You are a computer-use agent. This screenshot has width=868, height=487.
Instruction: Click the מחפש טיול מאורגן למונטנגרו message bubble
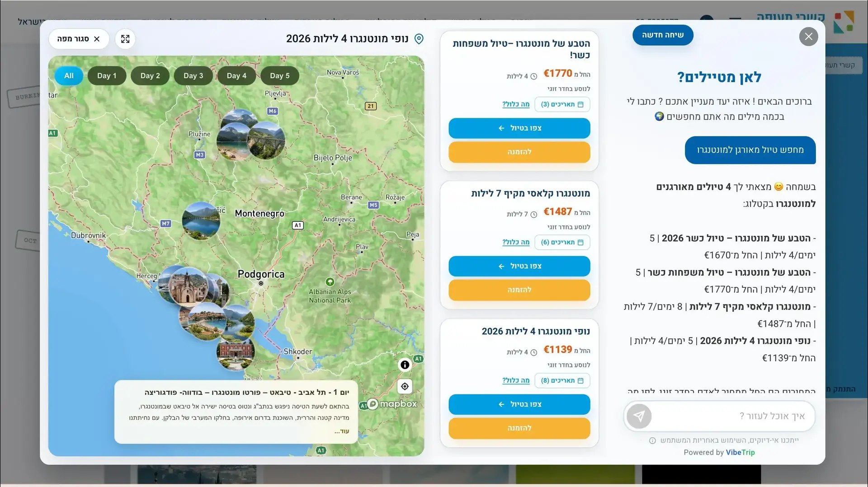coord(750,150)
